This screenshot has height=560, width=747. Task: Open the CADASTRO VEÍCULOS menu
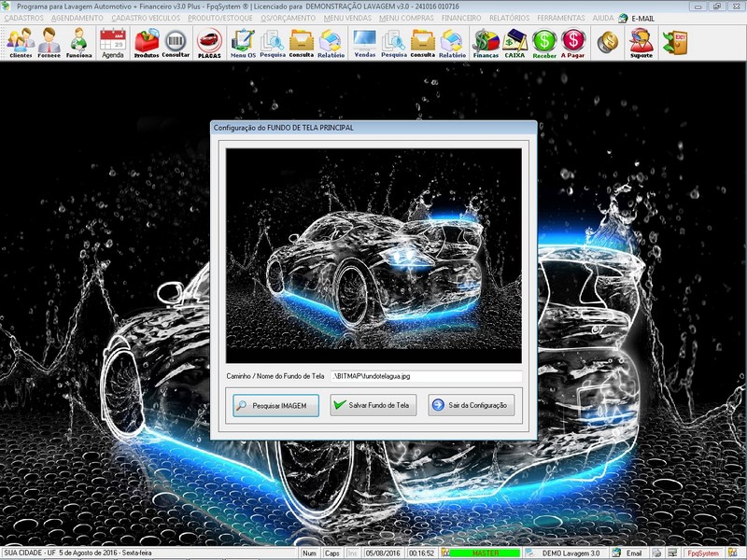146,18
